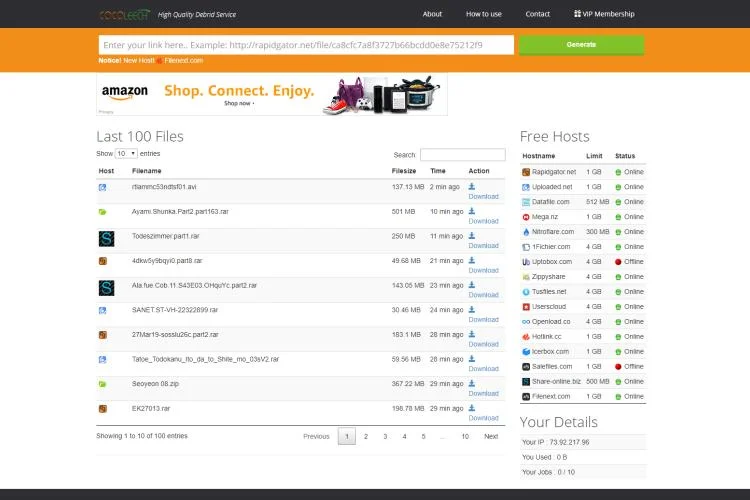Go to page 2 of results
The height and width of the screenshot is (500, 750).
pyautogui.click(x=366, y=436)
